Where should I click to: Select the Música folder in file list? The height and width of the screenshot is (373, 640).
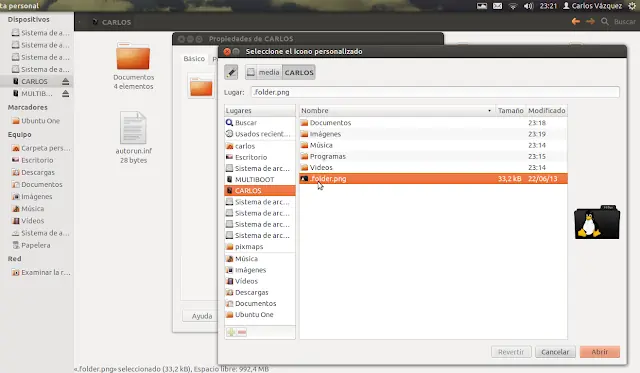pos(433,145)
